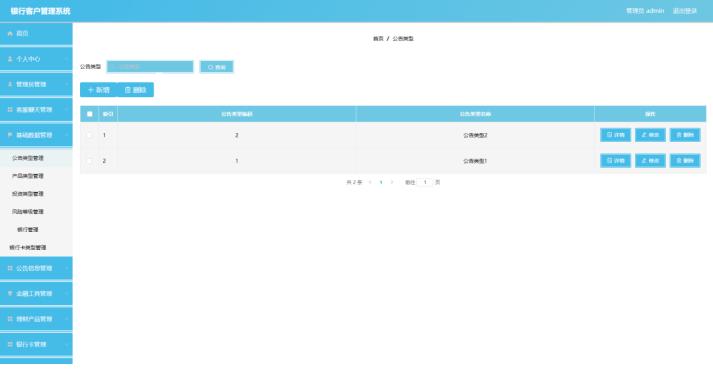This screenshot has width=713, height=373.
Task: Click the 索引 column header
Action: pos(108,114)
